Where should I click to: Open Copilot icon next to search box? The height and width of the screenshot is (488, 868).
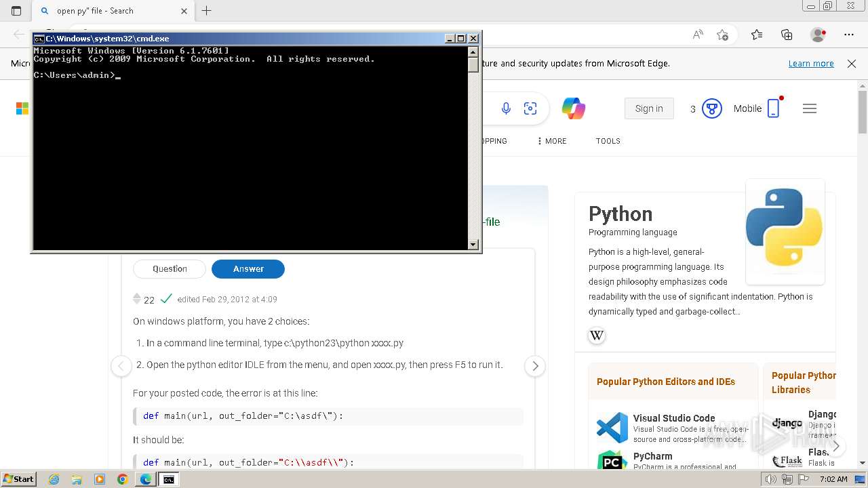coord(574,108)
